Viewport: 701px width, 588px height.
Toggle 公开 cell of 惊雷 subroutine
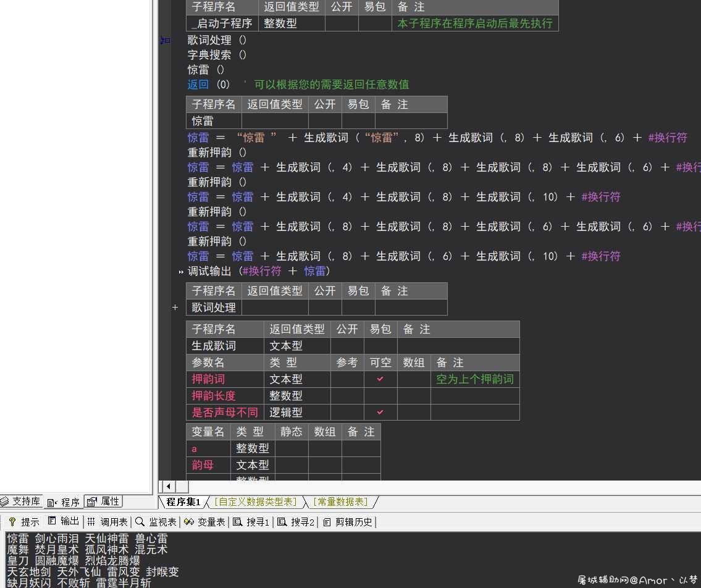click(x=325, y=120)
